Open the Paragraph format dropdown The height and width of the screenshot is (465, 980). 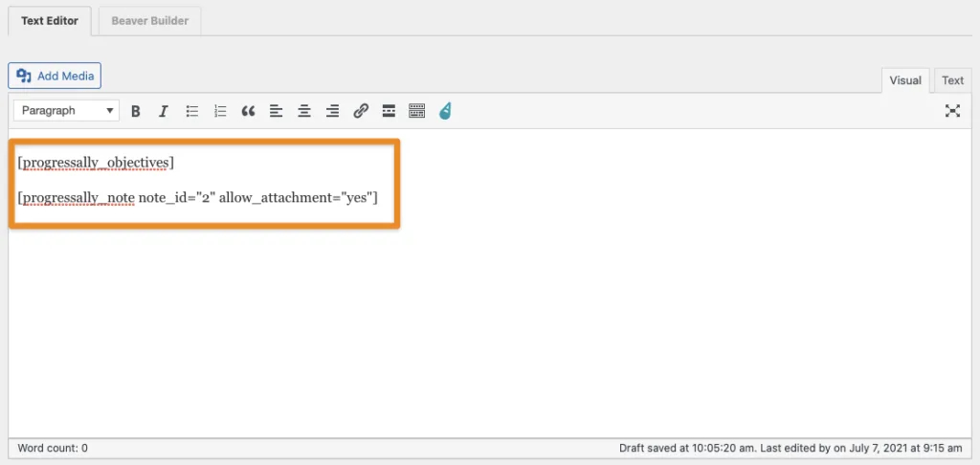tap(66, 111)
